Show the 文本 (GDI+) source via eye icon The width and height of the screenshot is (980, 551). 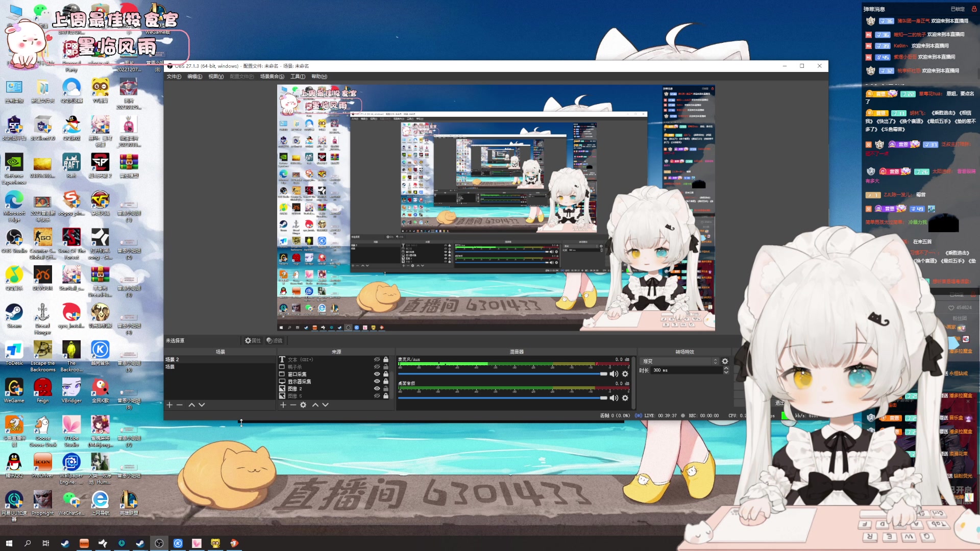point(377,360)
